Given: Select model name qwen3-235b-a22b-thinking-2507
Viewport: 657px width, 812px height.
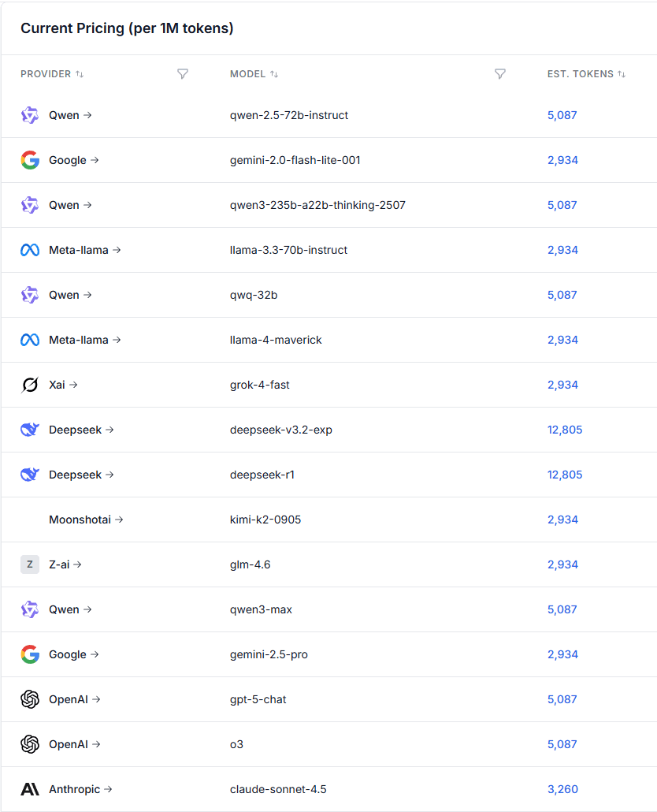Looking at the screenshot, I should [317, 205].
